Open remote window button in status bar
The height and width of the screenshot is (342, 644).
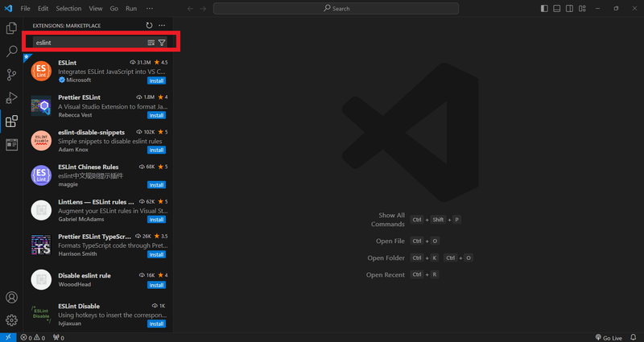click(x=8, y=337)
